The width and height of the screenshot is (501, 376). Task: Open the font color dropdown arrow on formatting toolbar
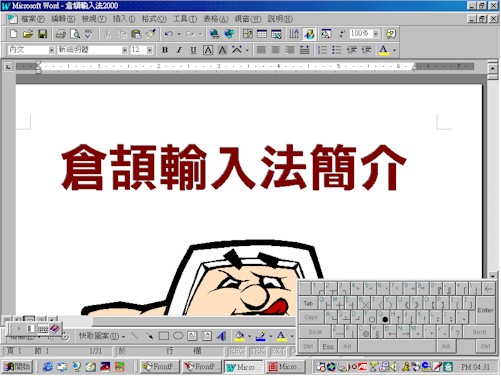pos(394,50)
